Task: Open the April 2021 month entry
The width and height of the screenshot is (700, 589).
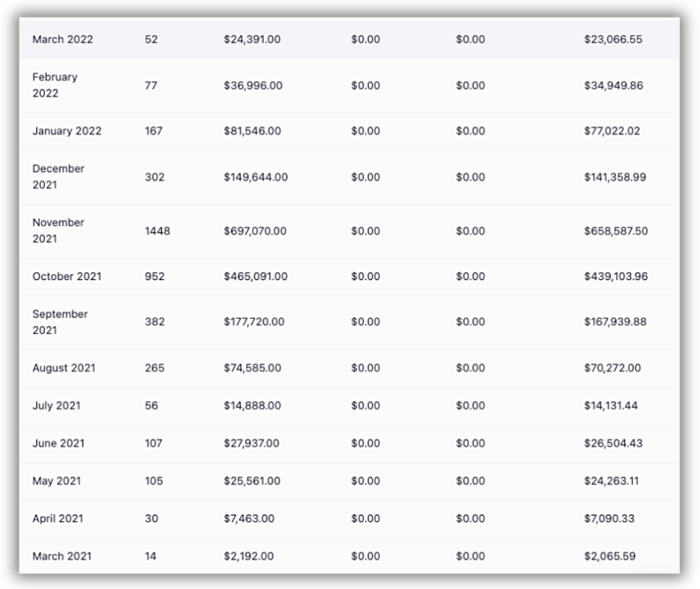Action: point(58,518)
